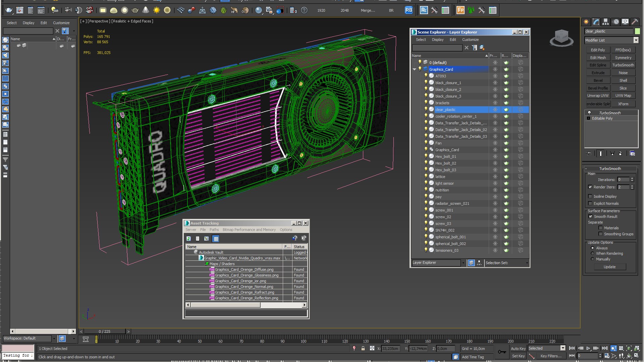
Task: Open the Customize menu in Scene Explorer
Action: (470, 40)
